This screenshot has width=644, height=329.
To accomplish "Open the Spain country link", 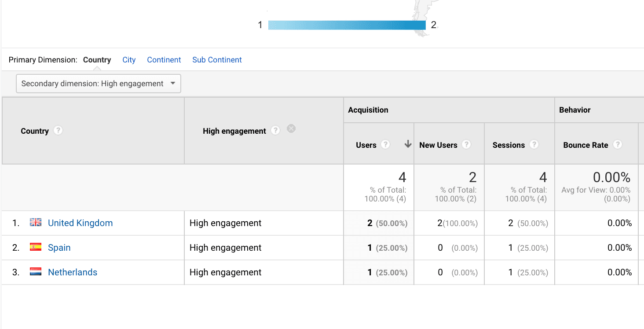I will coord(59,248).
